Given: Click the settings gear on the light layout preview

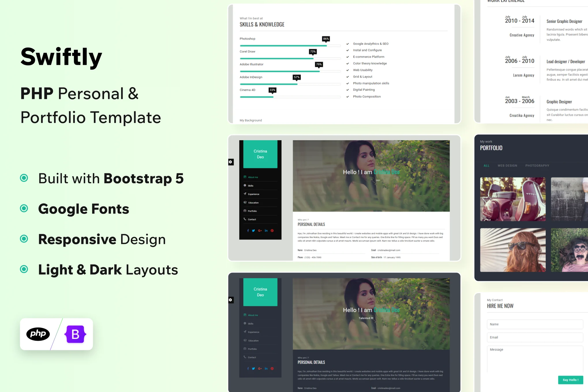Looking at the screenshot, I should pyautogui.click(x=231, y=162).
